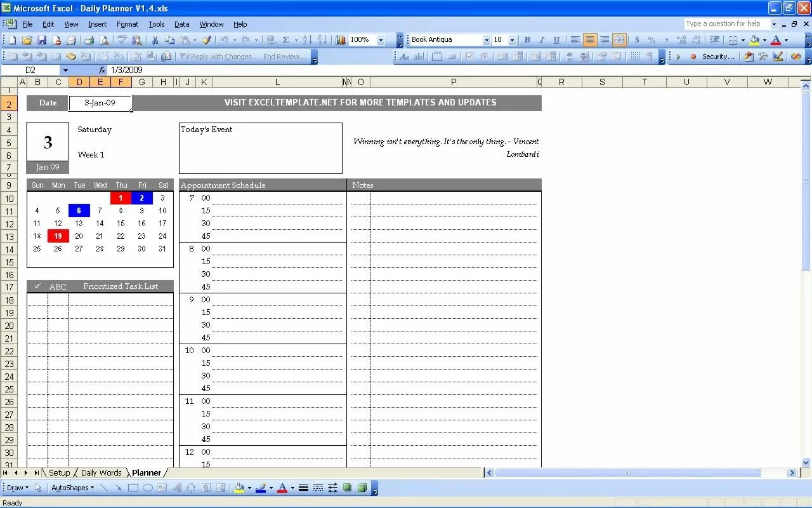Apply Currency style dollar icon
812x508 pixels.
(x=637, y=40)
